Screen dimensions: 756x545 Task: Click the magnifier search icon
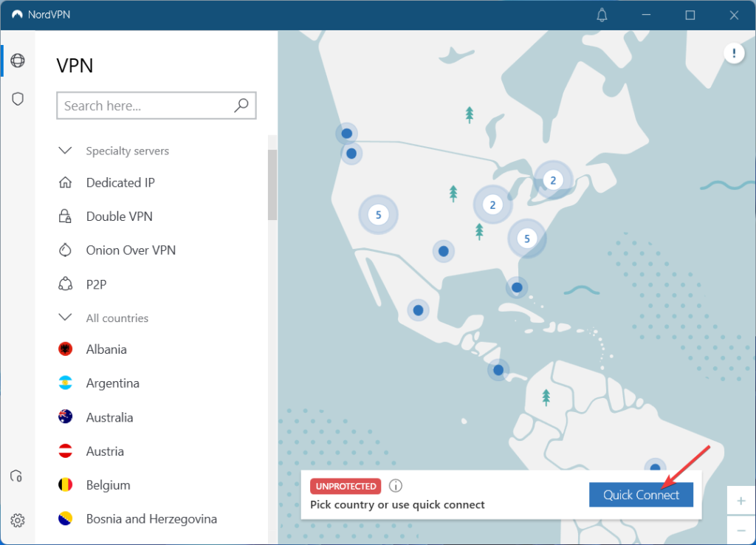[241, 106]
